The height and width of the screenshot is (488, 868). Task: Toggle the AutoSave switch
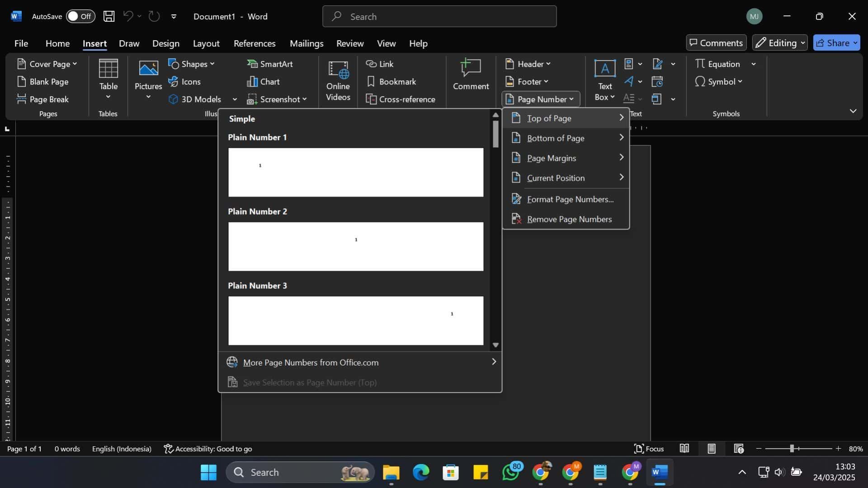click(x=80, y=16)
